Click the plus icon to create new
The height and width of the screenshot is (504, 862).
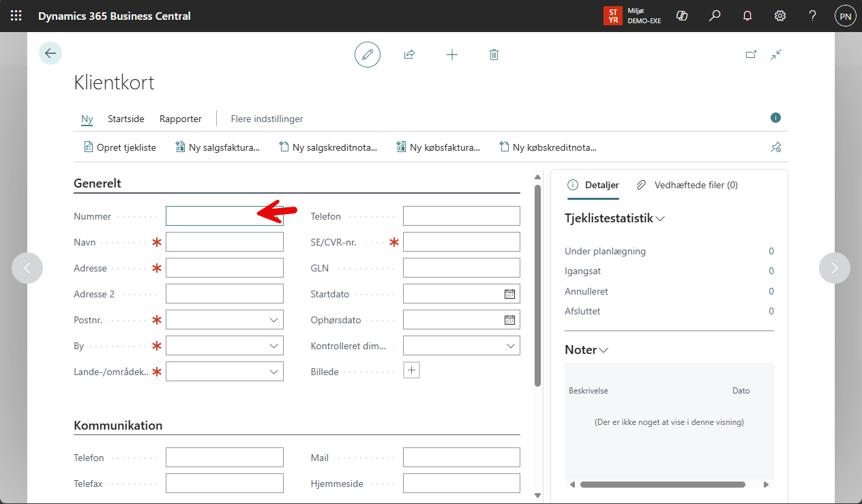click(451, 55)
